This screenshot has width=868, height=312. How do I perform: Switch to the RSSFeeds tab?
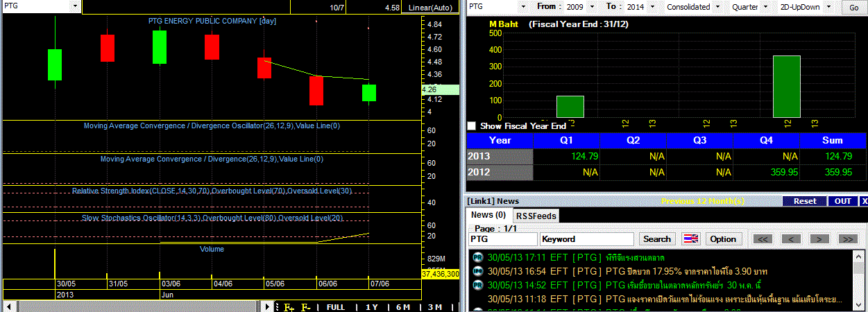pos(536,216)
